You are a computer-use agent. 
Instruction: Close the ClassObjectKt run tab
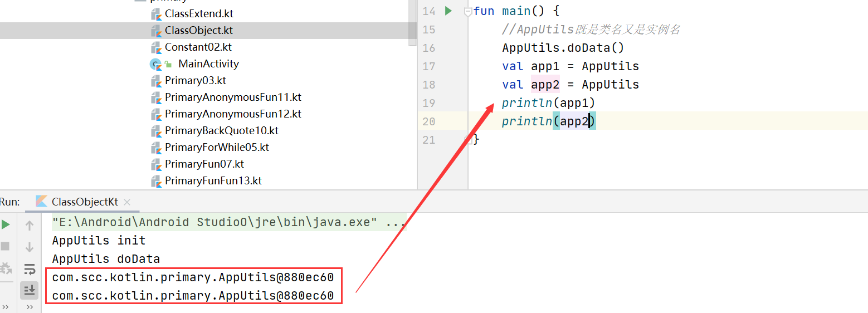pyautogui.click(x=127, y=202)
